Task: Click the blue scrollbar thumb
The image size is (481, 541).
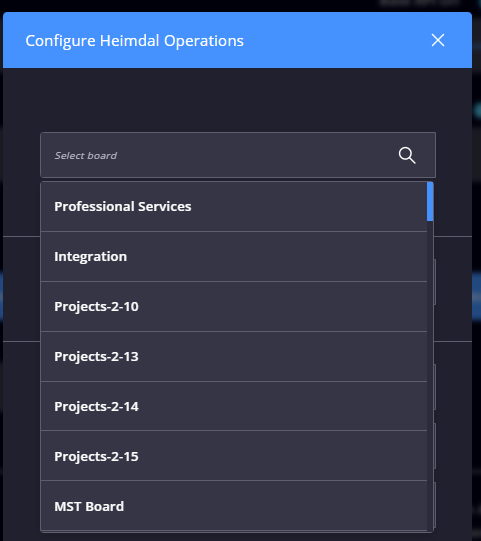Action: coord(430,201)
